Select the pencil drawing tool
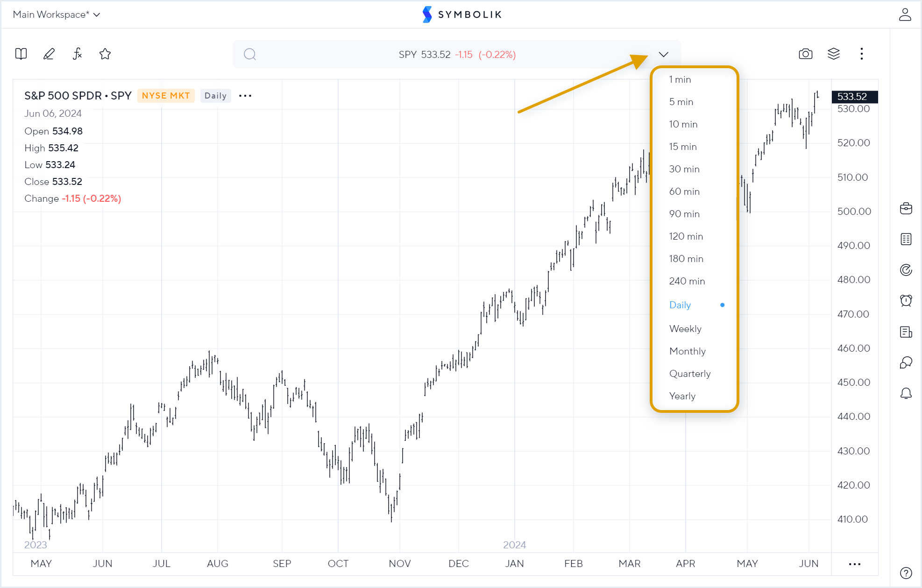The width and height of the screenshot is (922, 588). [49, 54]
